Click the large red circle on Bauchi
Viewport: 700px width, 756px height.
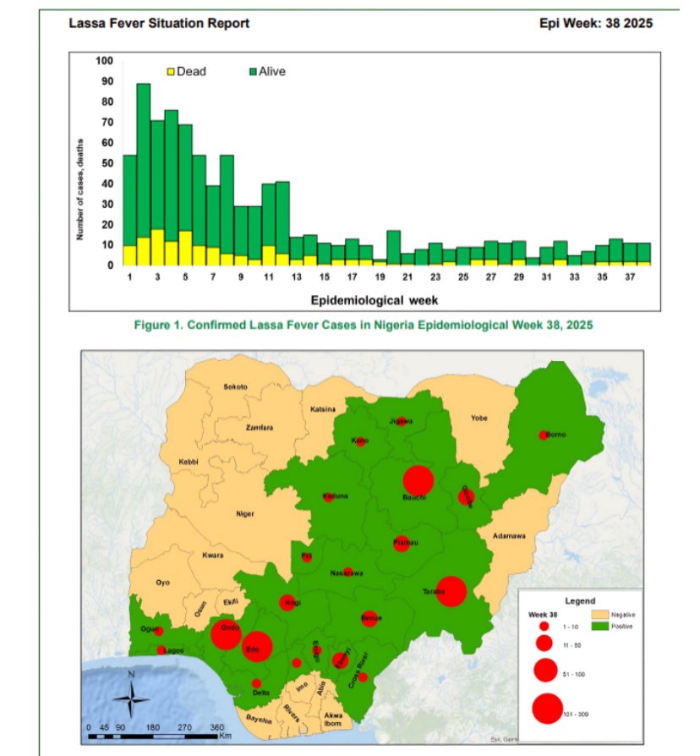(418, 480)
